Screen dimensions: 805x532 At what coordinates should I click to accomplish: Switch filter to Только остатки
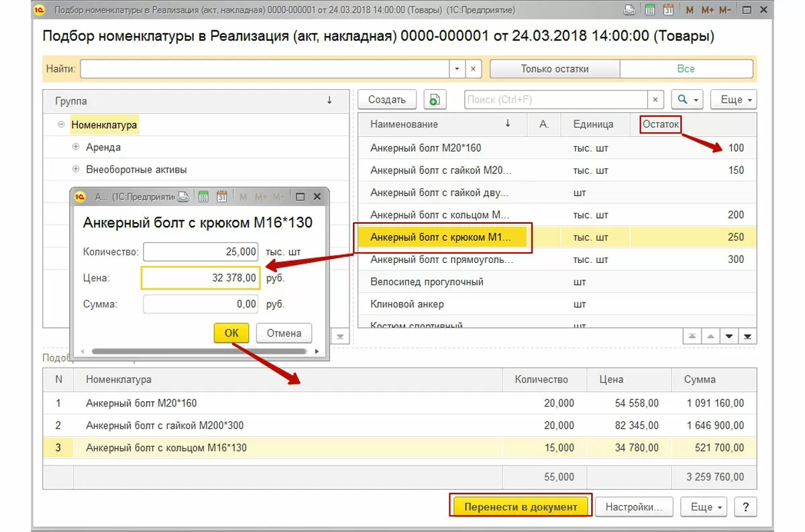click(x=555, y=68)
